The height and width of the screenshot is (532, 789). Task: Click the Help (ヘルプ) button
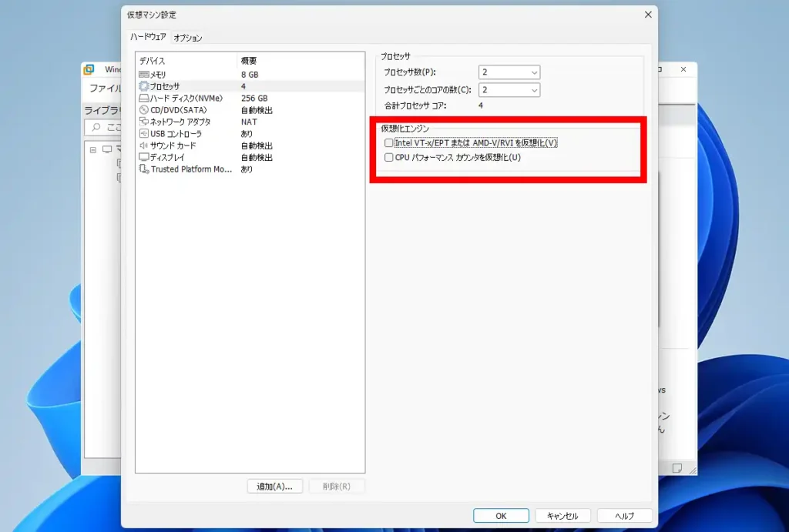[624, 516]
